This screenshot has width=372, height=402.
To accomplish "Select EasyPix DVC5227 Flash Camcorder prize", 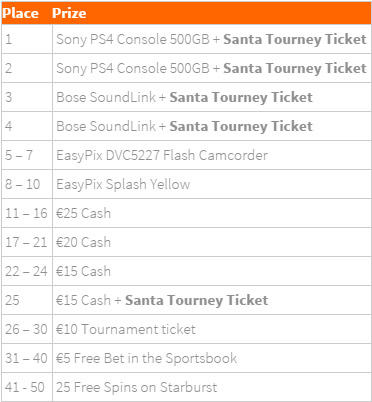I will point(162,155).
